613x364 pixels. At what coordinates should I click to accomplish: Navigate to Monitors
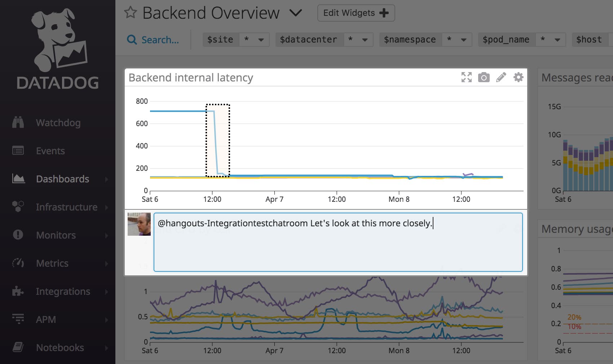[x=55, y=235]
